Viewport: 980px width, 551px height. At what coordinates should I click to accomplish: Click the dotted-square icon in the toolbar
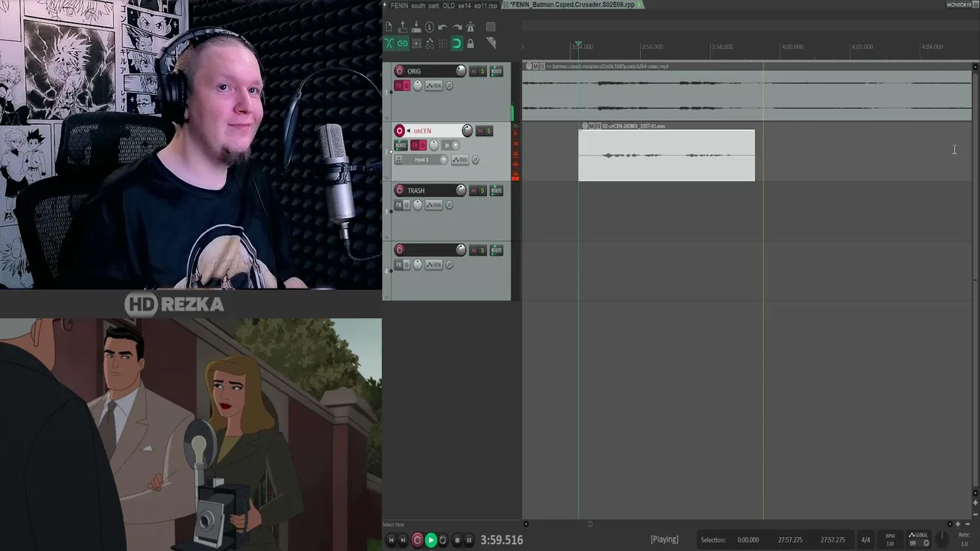491,27
